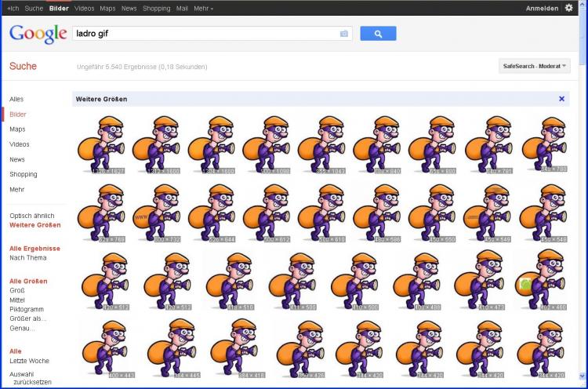Viewport: 588px width, 389px height.
Task: Open Videos in the top navigation bar
Action: pyautogui.click(x=84, y=8)
